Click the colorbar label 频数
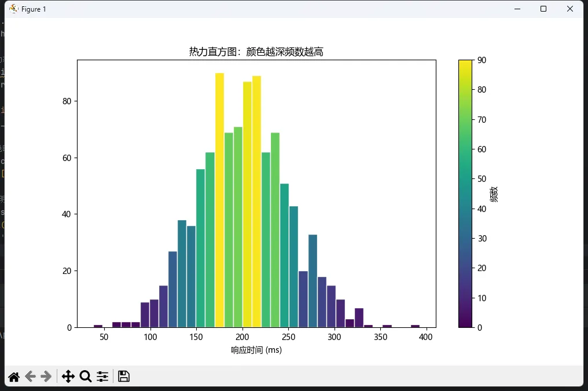 (494, 194)
